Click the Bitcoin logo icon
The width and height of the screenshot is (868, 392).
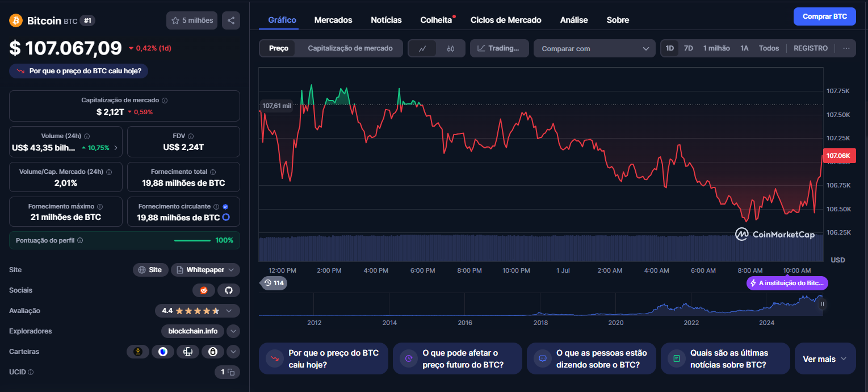click(x=16, y=20)
